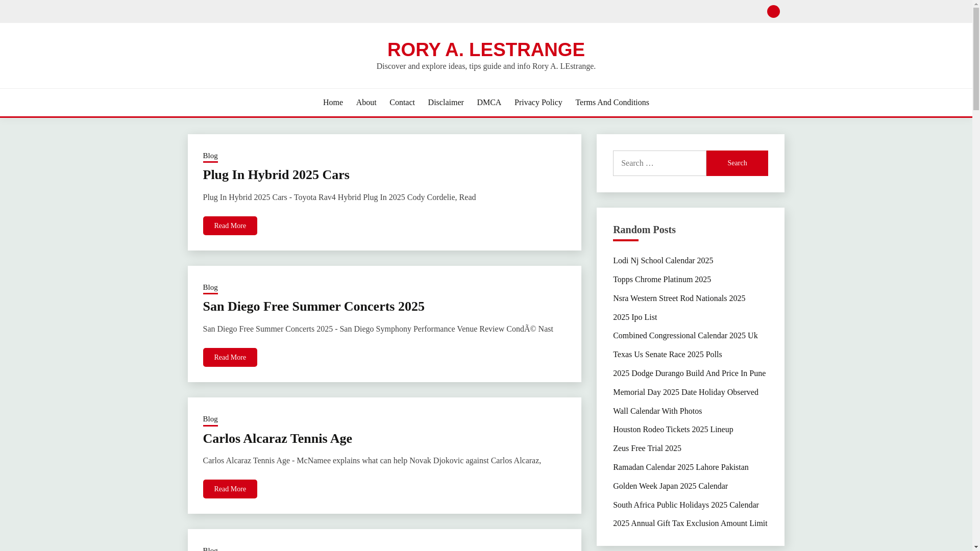Screen dimensions: 980x551
Task: Open San Diego Free Summer Concerts 2025 title
Action: coord(314,307)
